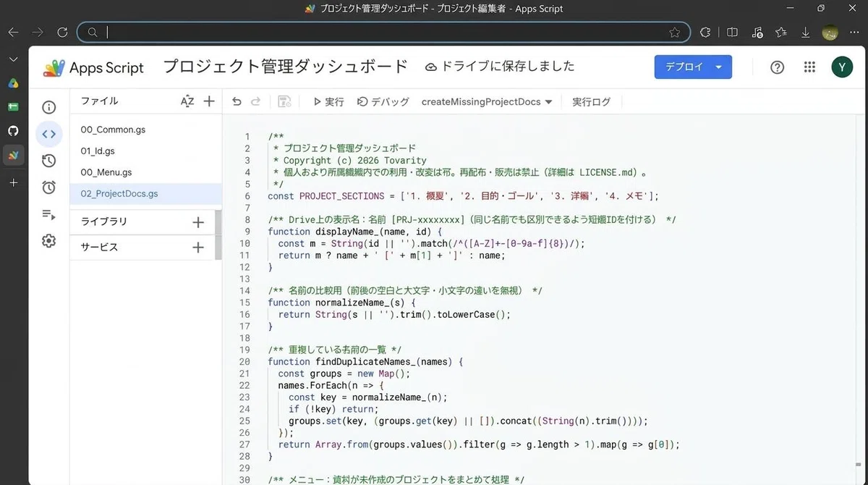Open browser extensions puzzle icon

(x=705, y=32)
